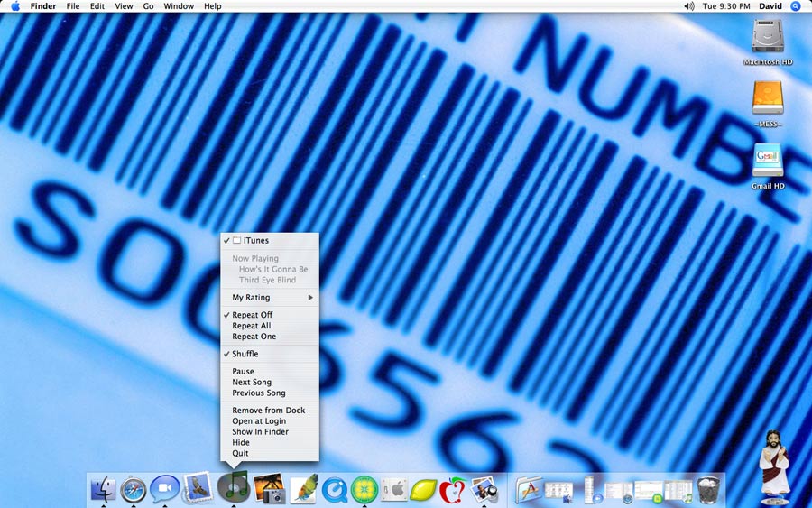Viewport: 812px width, 508px height.
Task: Restore minimized Finder window from Dock
Action: (558, 491)
